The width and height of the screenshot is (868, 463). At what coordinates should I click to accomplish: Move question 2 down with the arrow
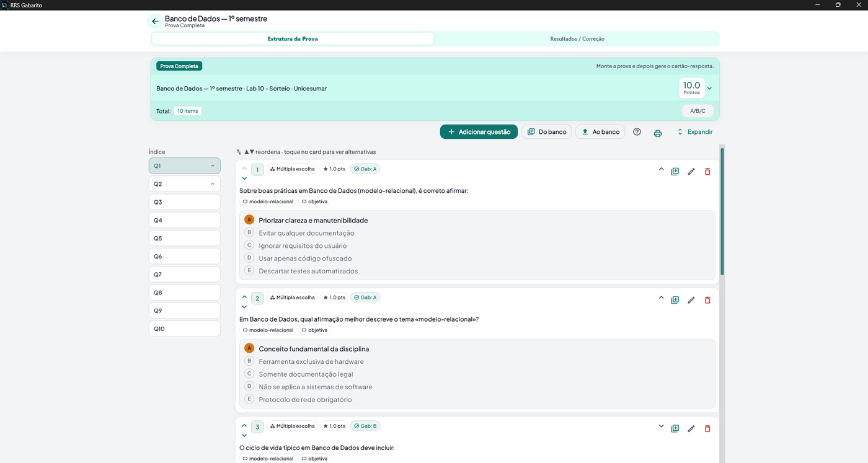click(x=244, y=307)
